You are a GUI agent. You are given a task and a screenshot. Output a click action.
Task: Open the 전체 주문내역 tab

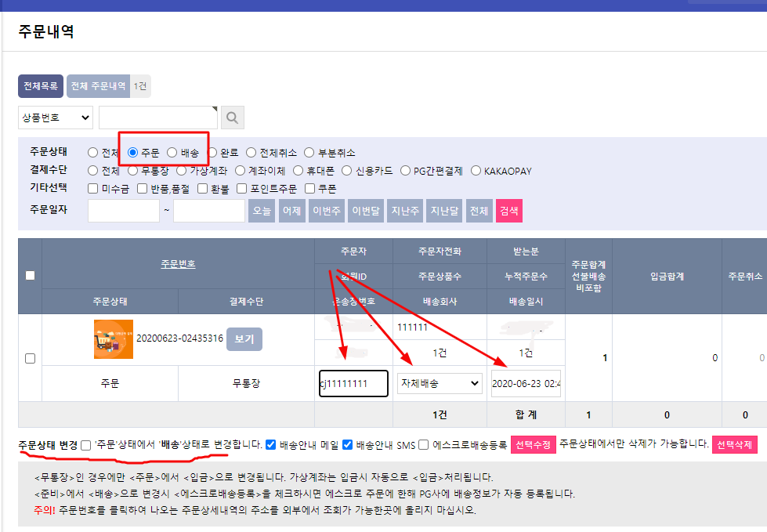click(98, 86)
